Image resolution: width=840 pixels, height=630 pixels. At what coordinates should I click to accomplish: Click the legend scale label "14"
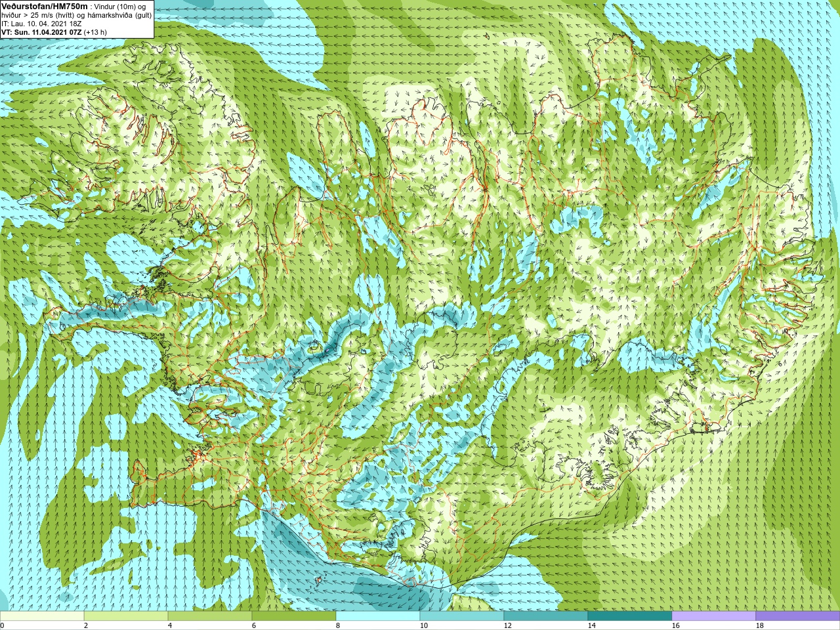tap(592, 625)
